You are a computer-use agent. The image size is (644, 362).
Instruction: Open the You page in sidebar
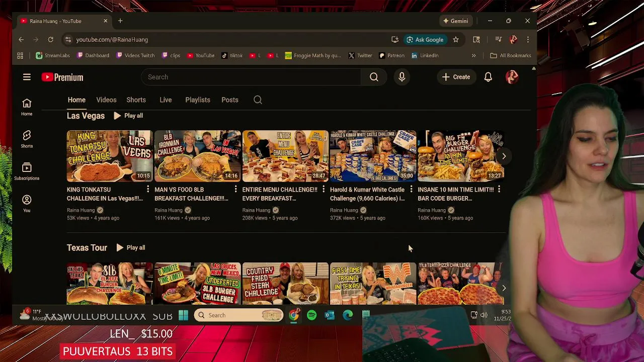click(x=27, y=204)
